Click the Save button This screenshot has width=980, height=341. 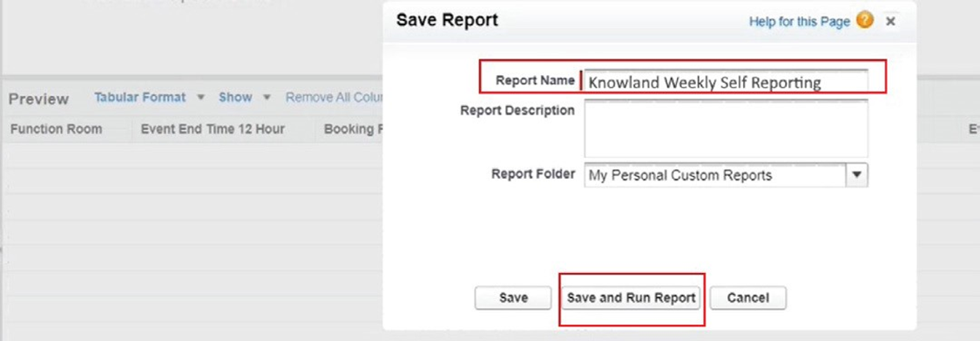point(513,297)
